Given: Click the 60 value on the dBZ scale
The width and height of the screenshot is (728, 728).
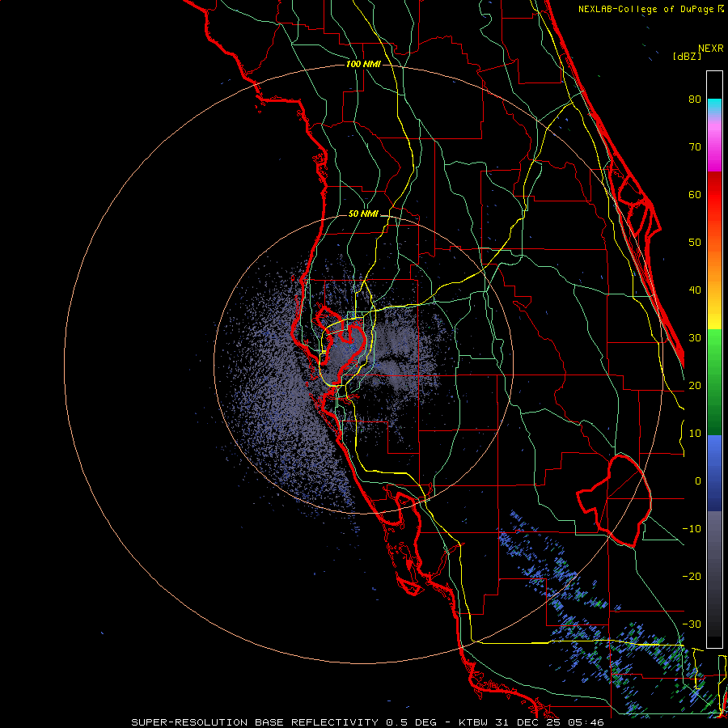Looking at the screenshot, I should [x=695, y=194].
